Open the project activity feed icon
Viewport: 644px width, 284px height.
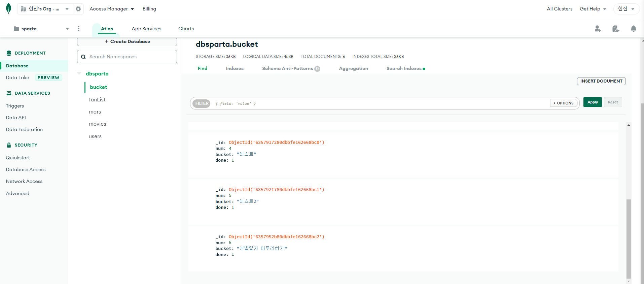click(616, 29)
